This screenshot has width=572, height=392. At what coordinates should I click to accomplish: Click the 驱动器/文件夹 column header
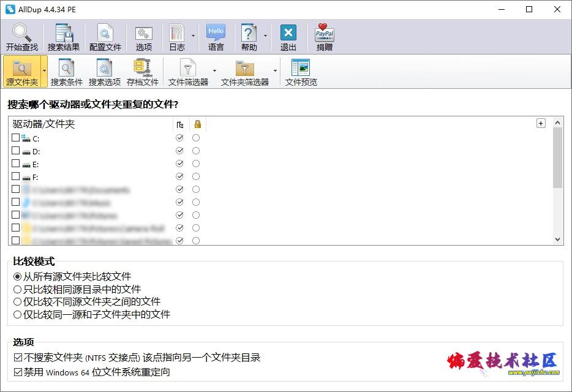point(91,124)
